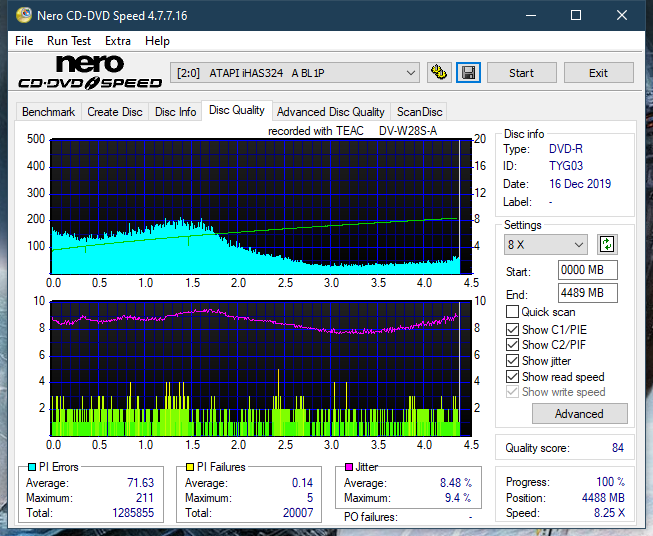Click the Start button

(x=521, y=73)
